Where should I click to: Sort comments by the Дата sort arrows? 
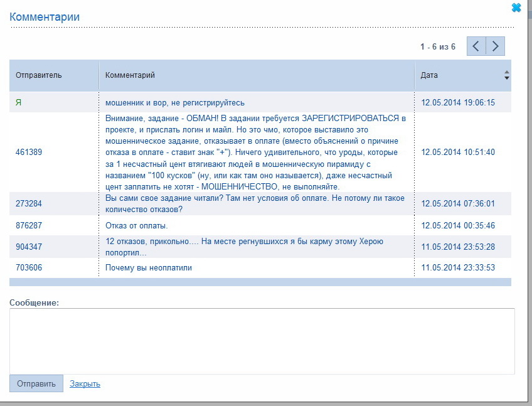pos(506,75)
